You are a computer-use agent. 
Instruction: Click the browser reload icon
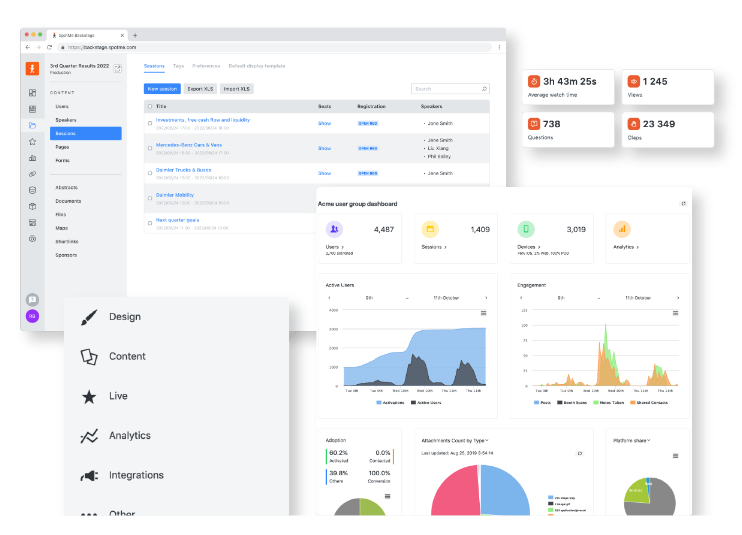tap(49, 47)
